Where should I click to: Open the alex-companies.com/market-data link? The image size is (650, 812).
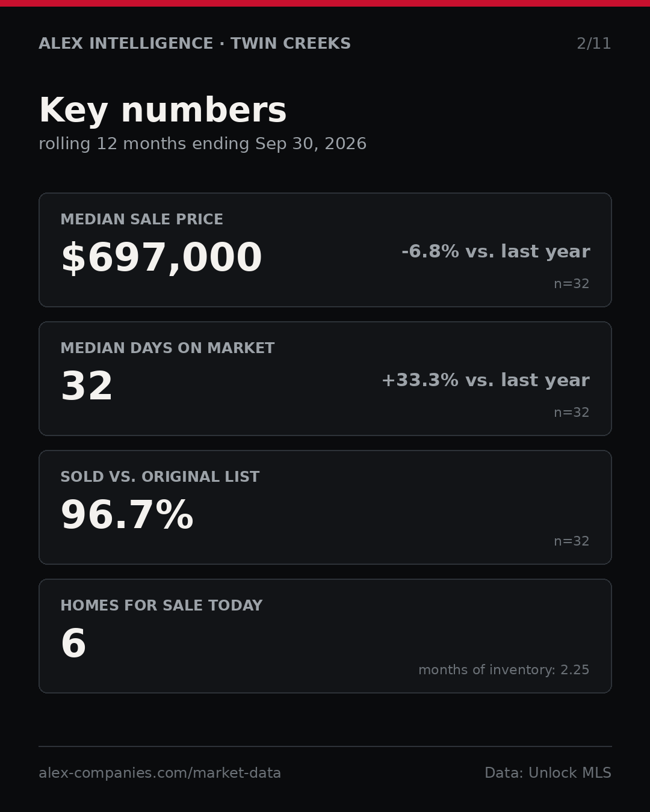[159, 773]
